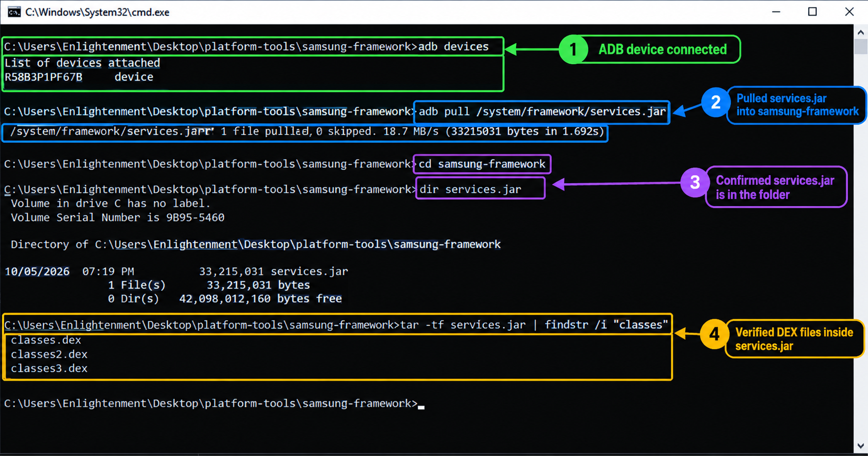Click the window title C:\Windows\System32\cmd.exe
Screen dimensions: 868x456
97,12
